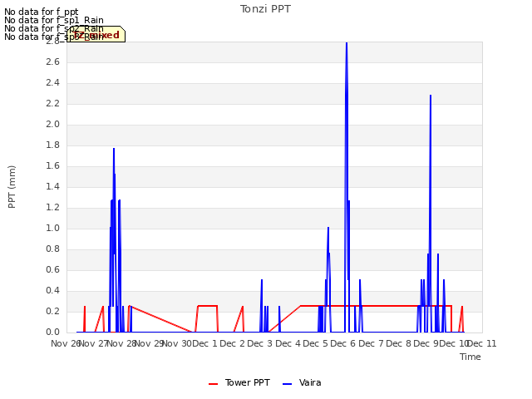The image size is (532, 399).
Task: Click the red Tower PPT legend line
Action: (x=213, y=384)
